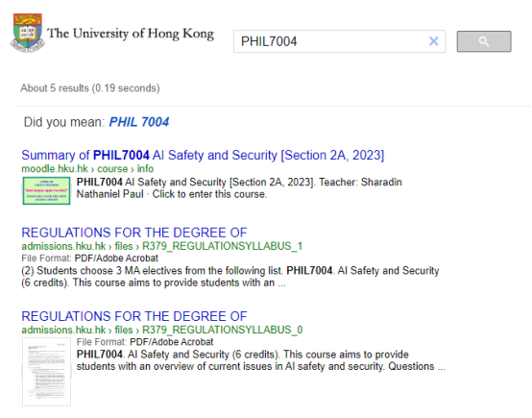Open the green Moodle course thumbnail image
This screenshot has height=418, width=532.
46,191
